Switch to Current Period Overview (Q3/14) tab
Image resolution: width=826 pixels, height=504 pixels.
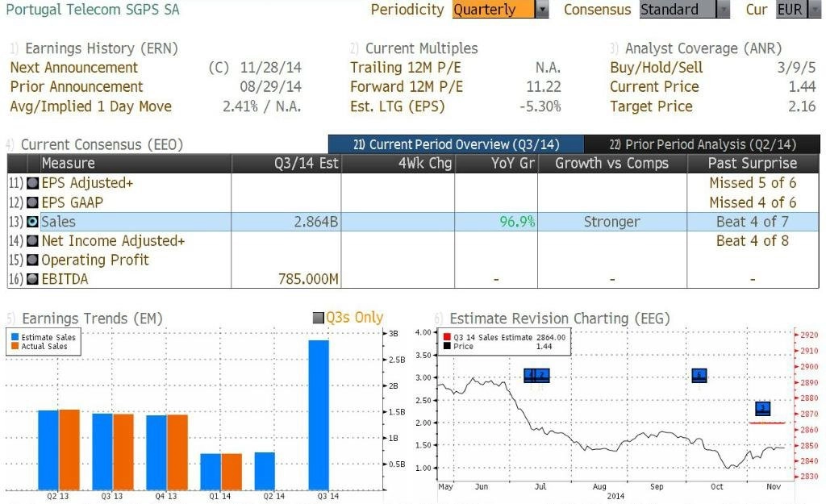[457, 144]
